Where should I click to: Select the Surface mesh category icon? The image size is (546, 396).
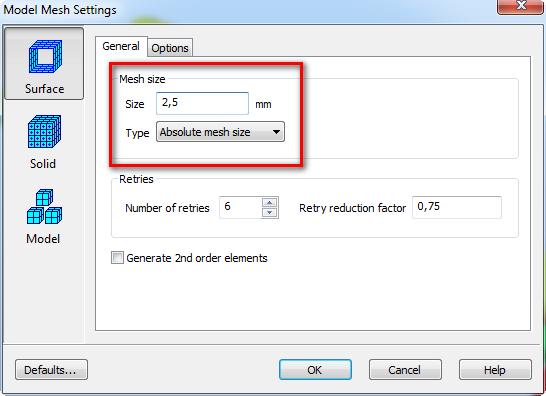click(45, 56)
